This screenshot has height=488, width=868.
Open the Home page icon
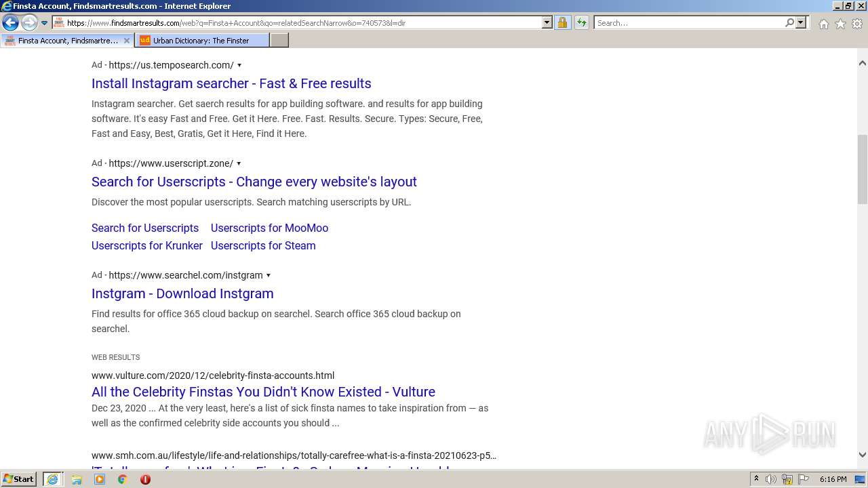tap(823, 24)
